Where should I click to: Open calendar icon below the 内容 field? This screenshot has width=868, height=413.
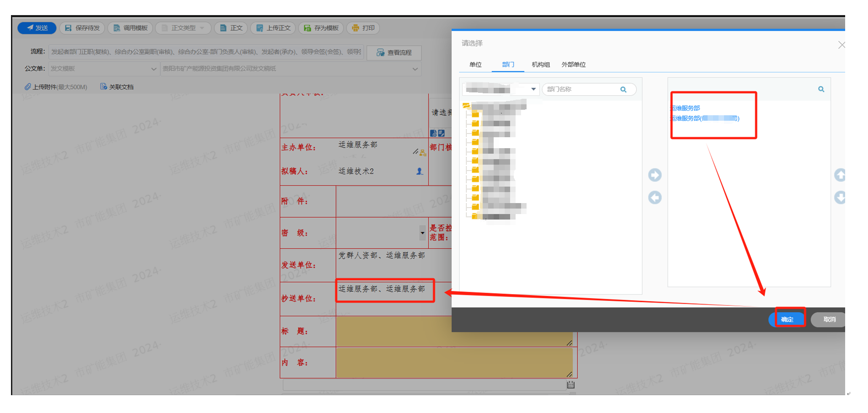570,385
